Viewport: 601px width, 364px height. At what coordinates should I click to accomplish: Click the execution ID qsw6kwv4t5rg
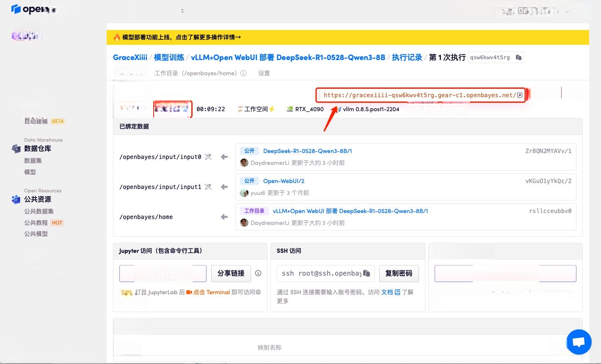click(x=490, y=57)
